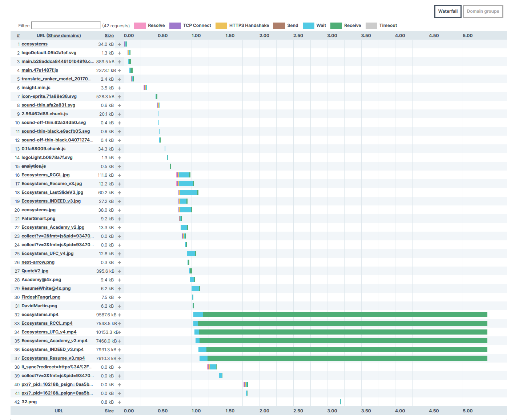Click plus icon beside PaterSmart.png
The width and height of the screenshot is (523, 420).
[x=119, y=219]
